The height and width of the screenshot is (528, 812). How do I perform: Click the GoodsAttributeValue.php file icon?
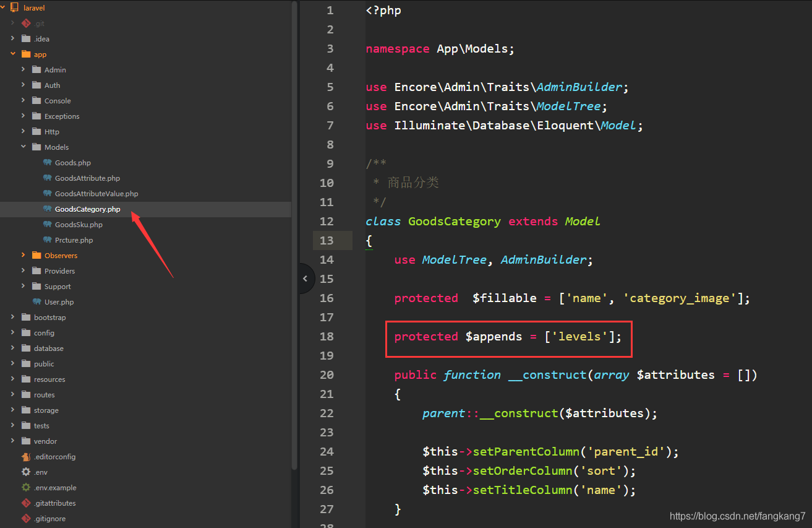[48, 194]
